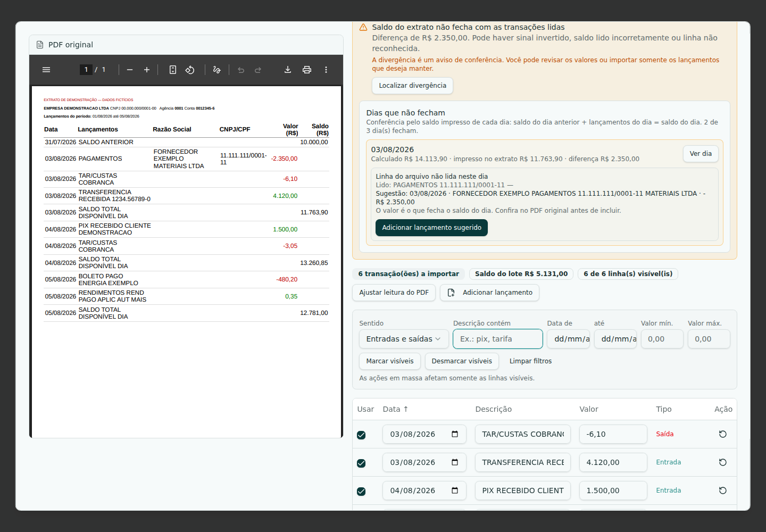This screenshot has width=766, height=532.
Task: Click Desmarcar visíveis button
Action: coord(462,361)
